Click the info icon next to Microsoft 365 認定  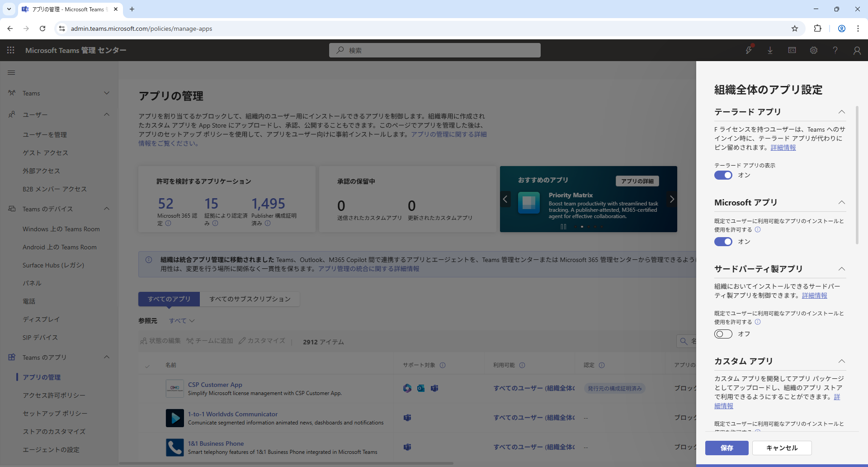168,223
